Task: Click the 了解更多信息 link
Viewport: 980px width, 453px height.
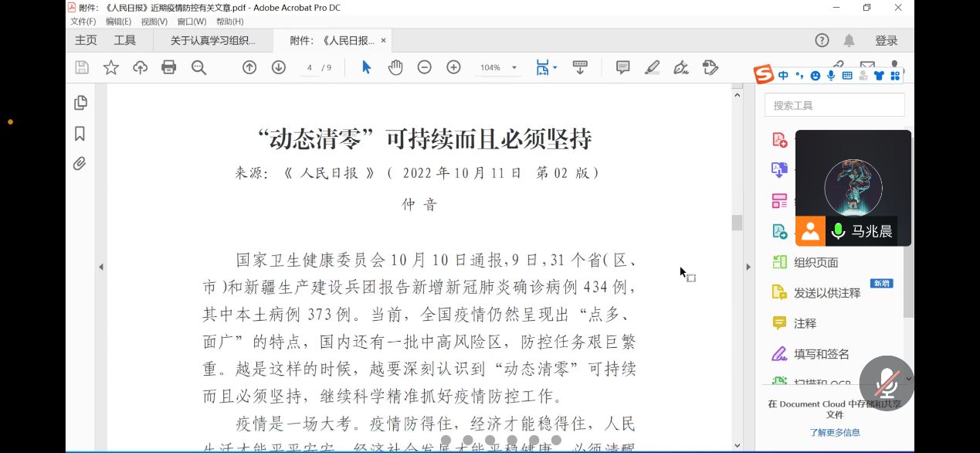Action: point(834,432)
